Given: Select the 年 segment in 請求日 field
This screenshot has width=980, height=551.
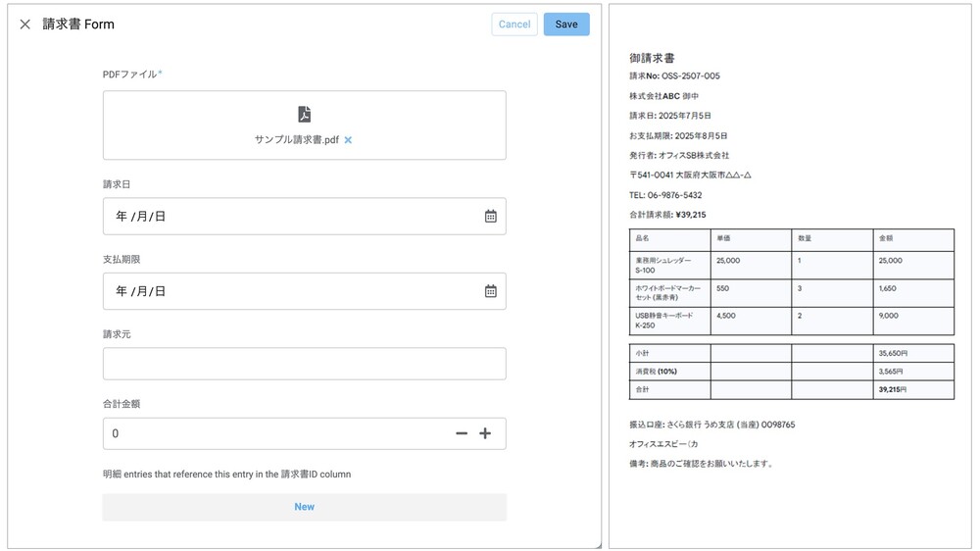Looking at the screenshot, I should (x=122, y=217).
